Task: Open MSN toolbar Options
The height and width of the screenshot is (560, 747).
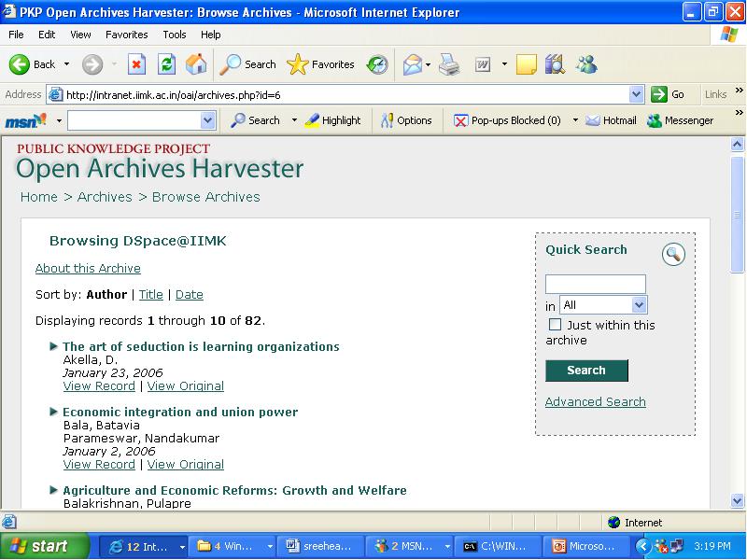Action: coord(406,120)
